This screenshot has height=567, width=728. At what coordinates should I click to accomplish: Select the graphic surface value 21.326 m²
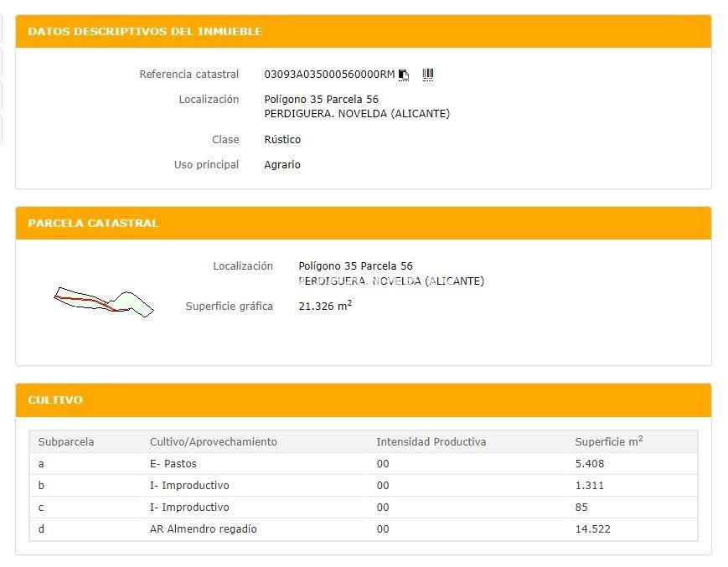[325, 306]
